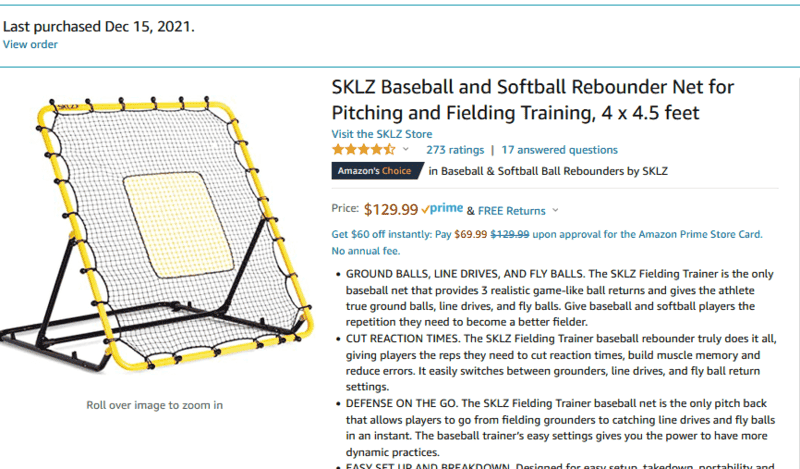Click the product title SKLZ Baseball and Softball Rebounder

coord(533,100)
